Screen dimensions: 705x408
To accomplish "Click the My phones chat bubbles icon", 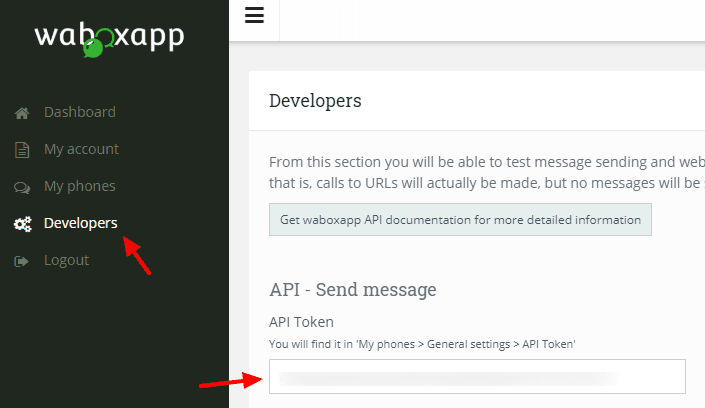I will pos(22,187).
